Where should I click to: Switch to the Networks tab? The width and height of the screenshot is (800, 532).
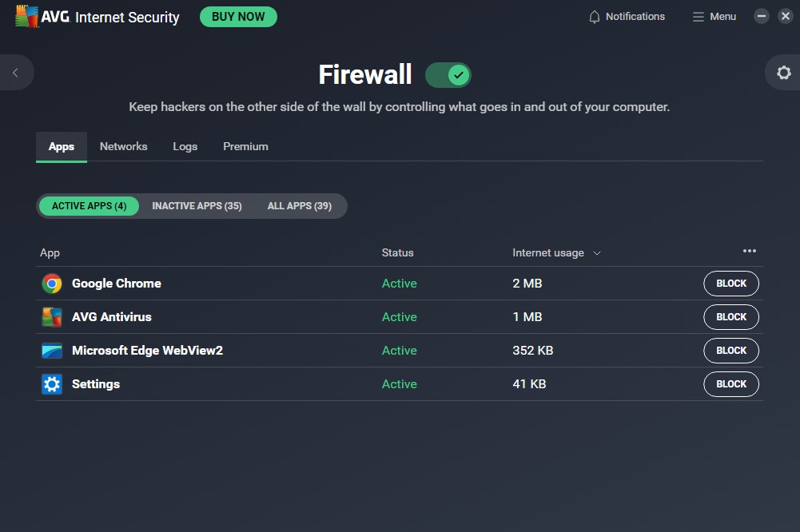(123, 147)
